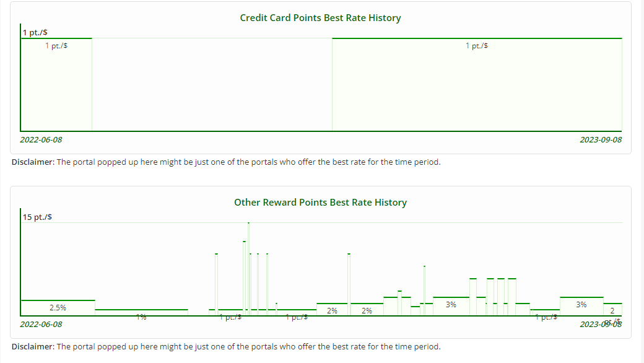Click the 2022-06-08 start date under the Other Reward chart
This screenshot has height=363, width=644.
[41, 324]
